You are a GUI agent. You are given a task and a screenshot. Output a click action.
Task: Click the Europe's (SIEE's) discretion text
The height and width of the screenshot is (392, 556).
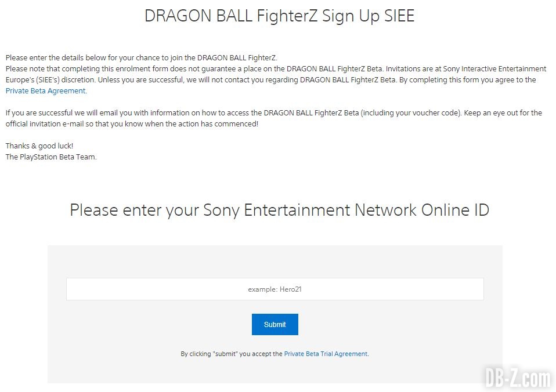[50, 80]
